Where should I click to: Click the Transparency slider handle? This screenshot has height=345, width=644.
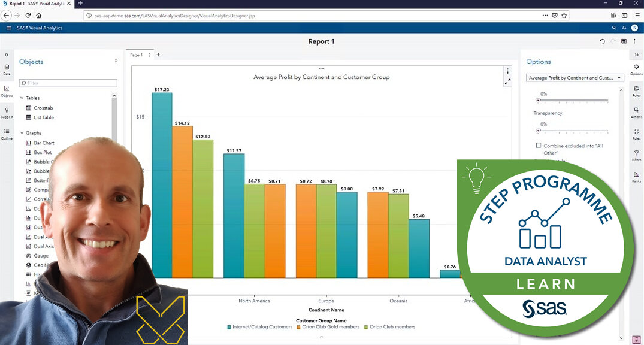[x=538, y=131]
